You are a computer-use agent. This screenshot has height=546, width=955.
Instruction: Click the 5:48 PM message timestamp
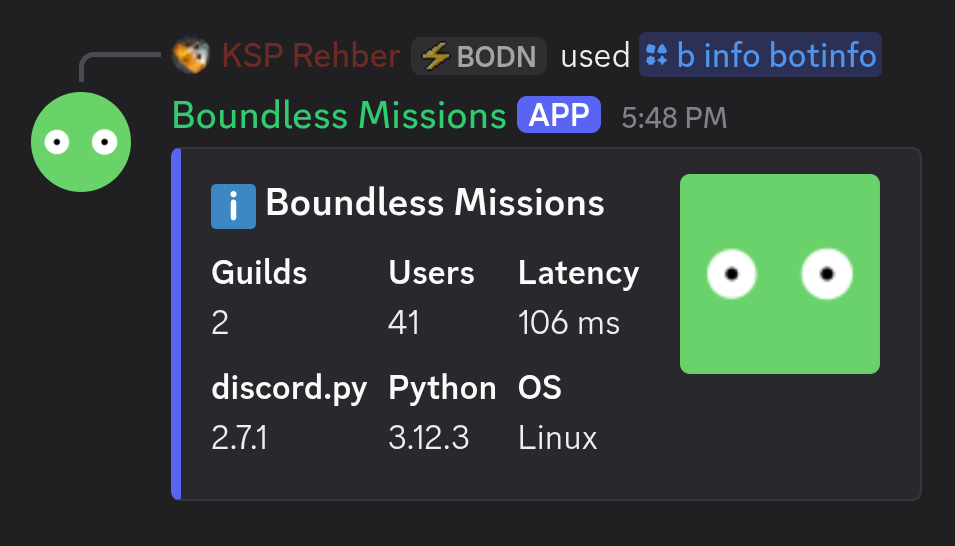(x=674, y=118)
